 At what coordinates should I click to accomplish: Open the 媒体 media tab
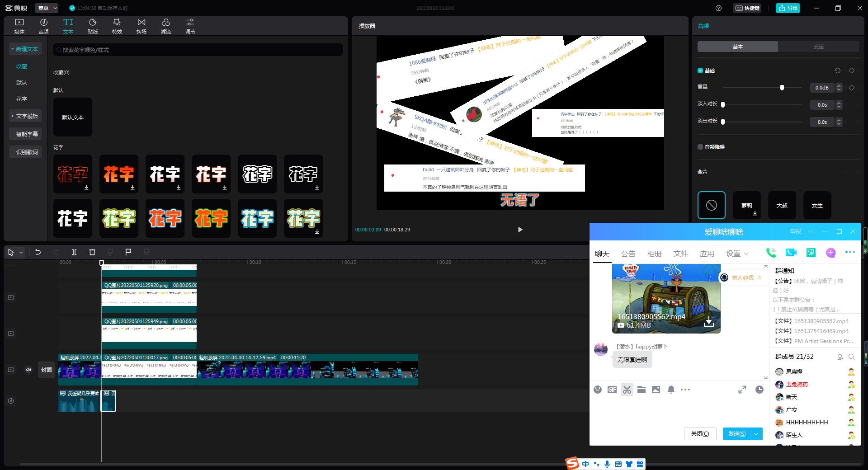(19, 26)
